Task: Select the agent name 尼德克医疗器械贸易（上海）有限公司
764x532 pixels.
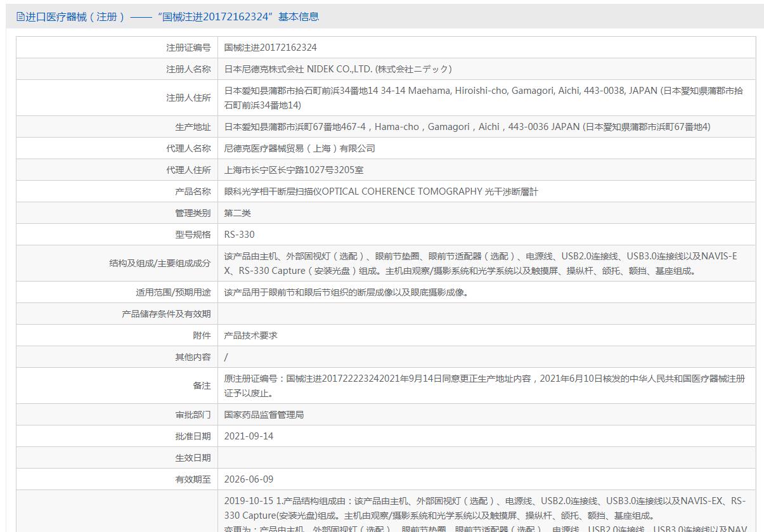Action: (299, 148)
